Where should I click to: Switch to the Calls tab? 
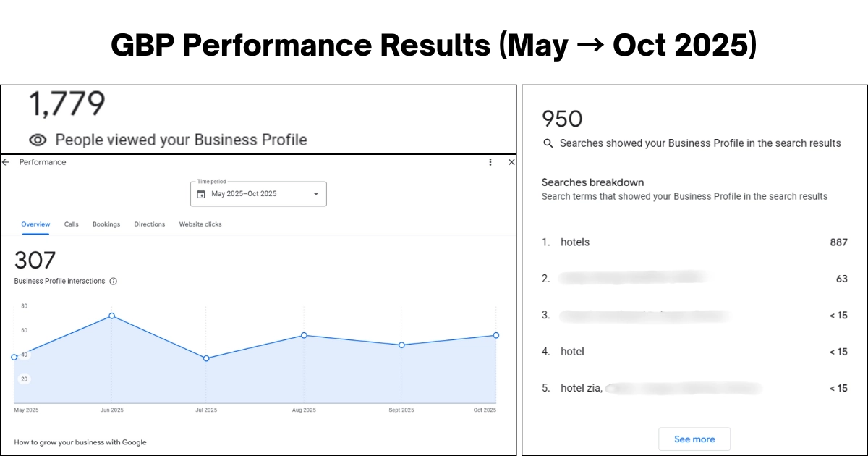[71, 224]
